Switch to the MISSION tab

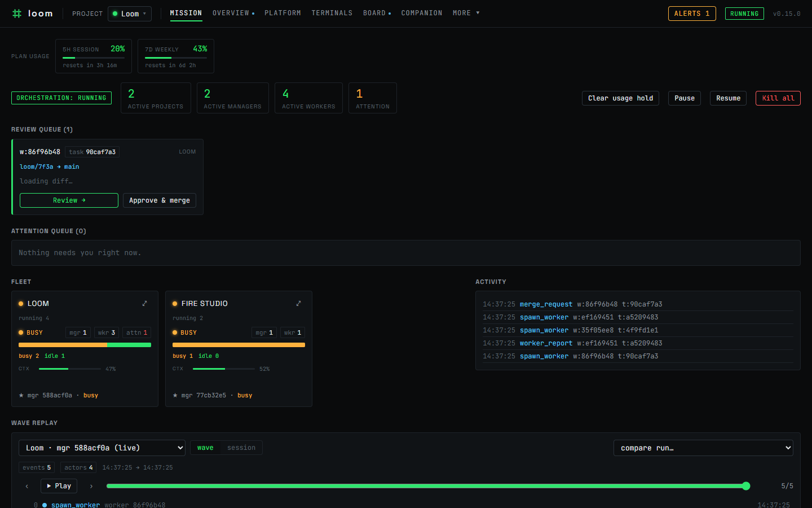pos(186,13)
